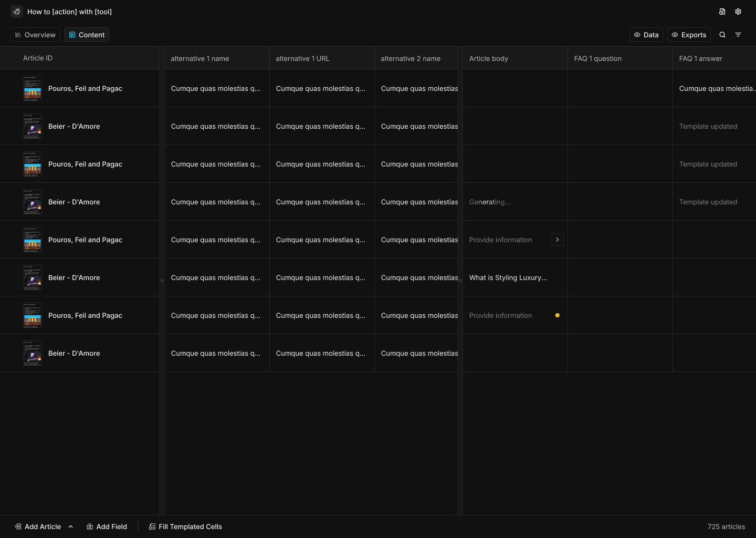Click the project logo icon beside the title
The image size is (756, 538).
click(16, 11)
